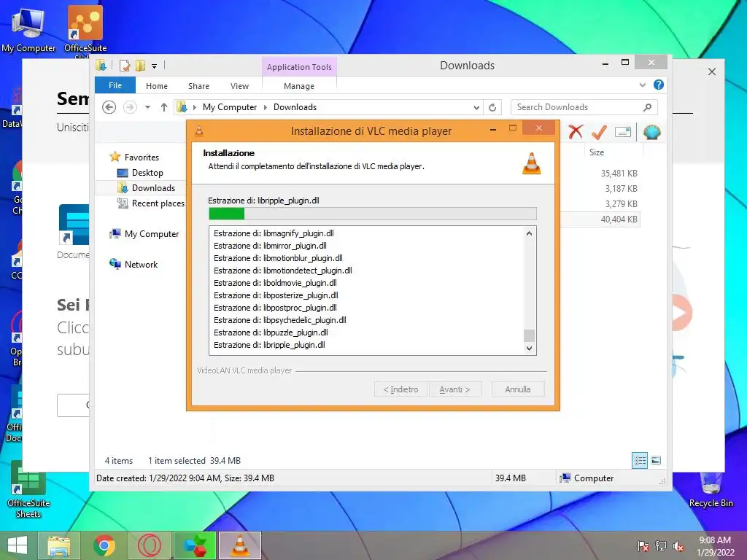747x560 pixels.
Task: Select Desktop in navigation pane
Action: tap(147, 172)
